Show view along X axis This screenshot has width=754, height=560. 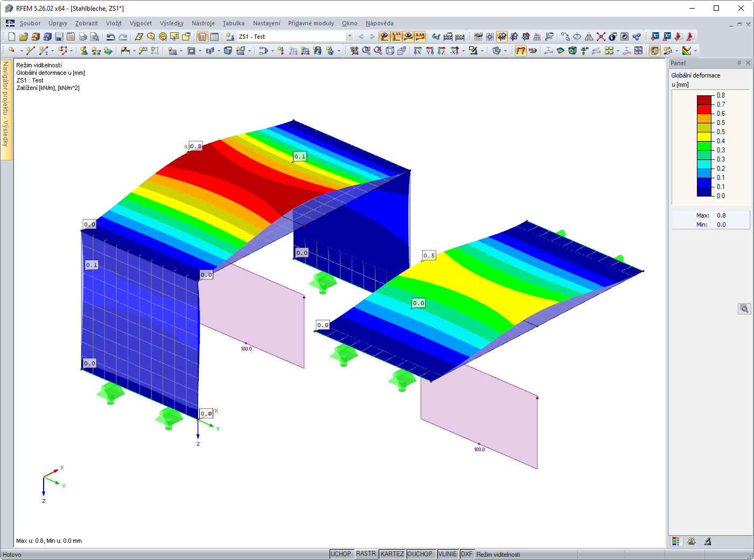tap(418, 51)
